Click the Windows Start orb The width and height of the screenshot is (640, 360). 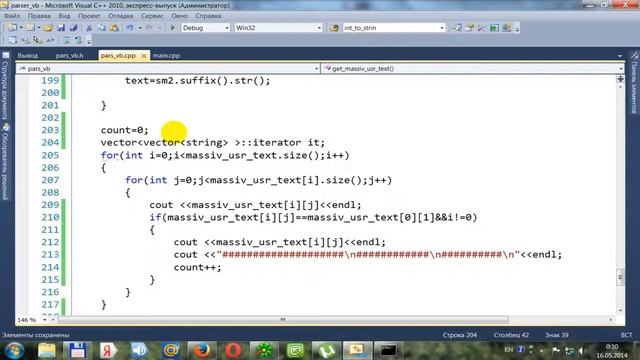[15, 350]
